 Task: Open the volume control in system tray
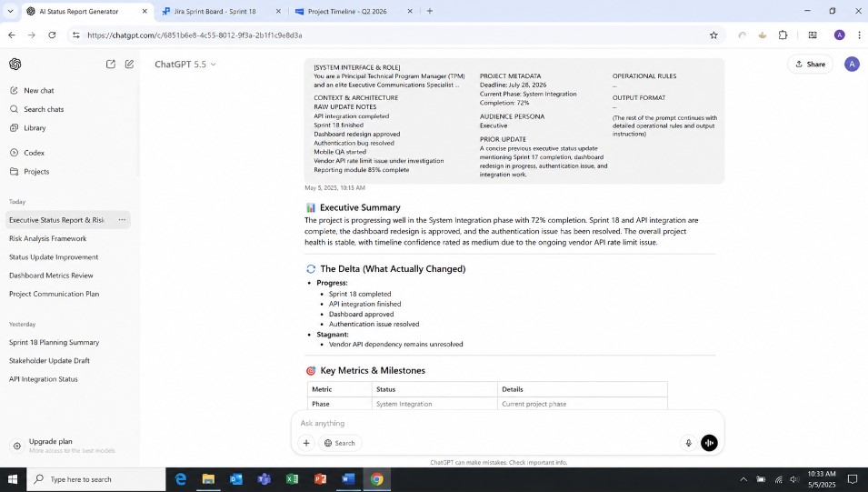pyautogui.click(x=794, y=479)
